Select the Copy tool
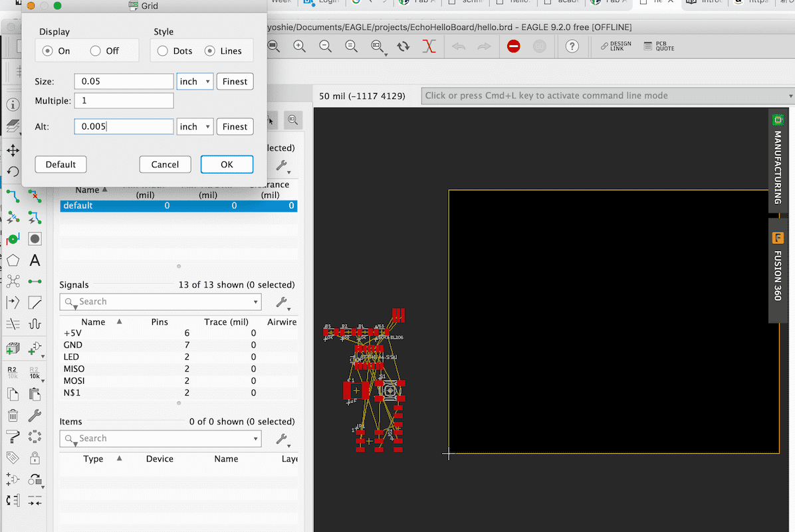 (13, 395)
